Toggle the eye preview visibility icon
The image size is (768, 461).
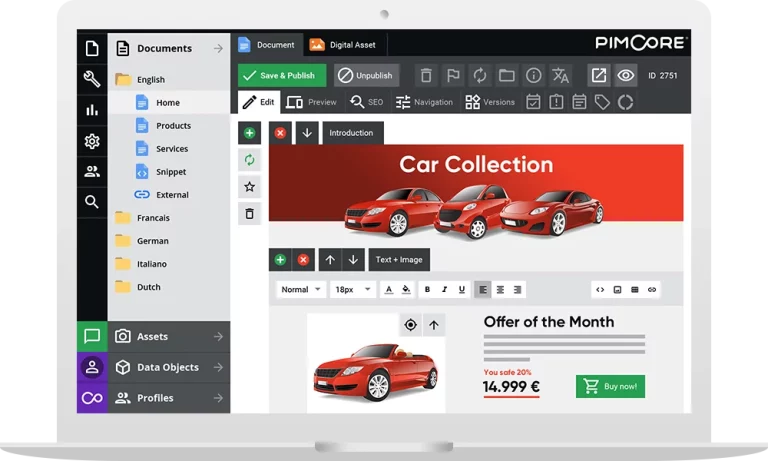click(626, 76)
